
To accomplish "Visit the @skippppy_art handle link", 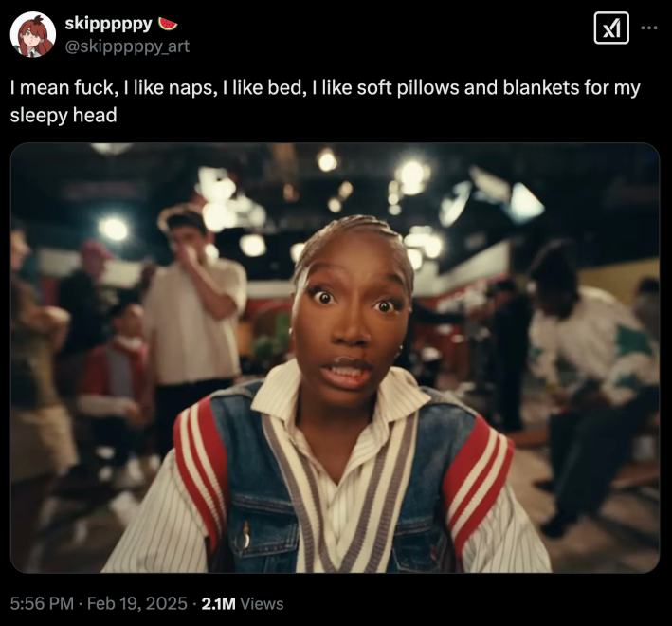I will (127, 46).
